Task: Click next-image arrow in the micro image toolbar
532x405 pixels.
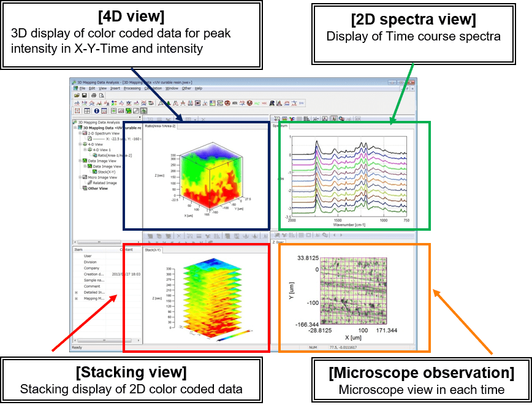Action: pyautogui.click(x=341, y=235)
